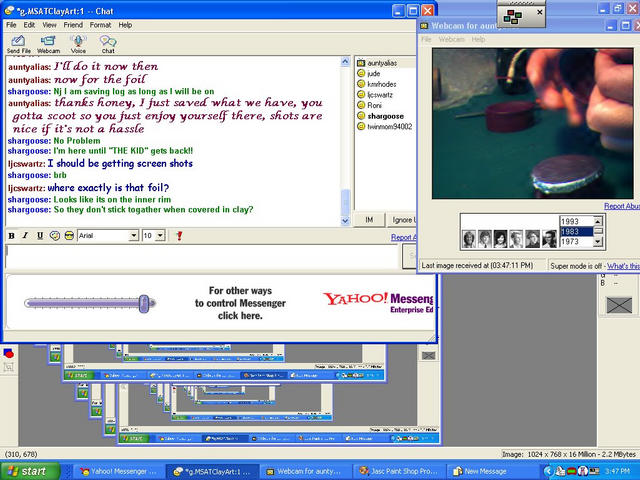Open the File menu in chat window

tap(11, 25)
